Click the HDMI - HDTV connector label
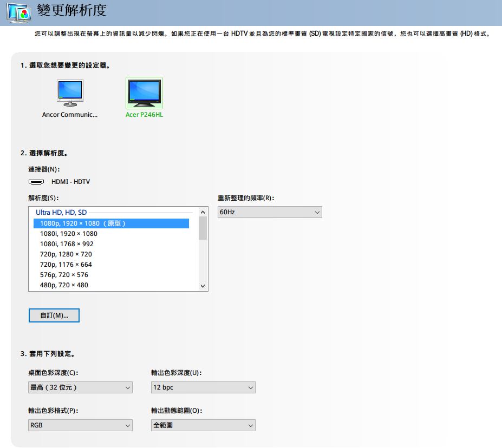The width and height of the screenshot is (502, 448). 70,182
